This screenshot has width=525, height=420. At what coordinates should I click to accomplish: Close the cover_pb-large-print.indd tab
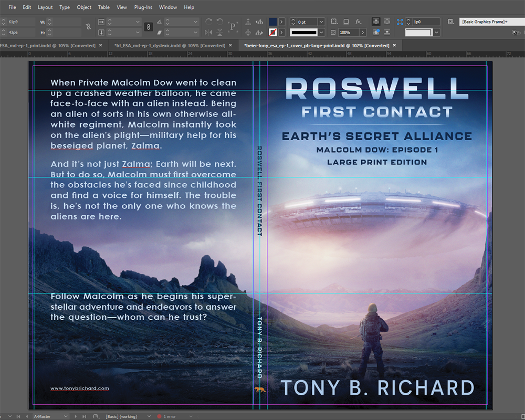[394, 45]
